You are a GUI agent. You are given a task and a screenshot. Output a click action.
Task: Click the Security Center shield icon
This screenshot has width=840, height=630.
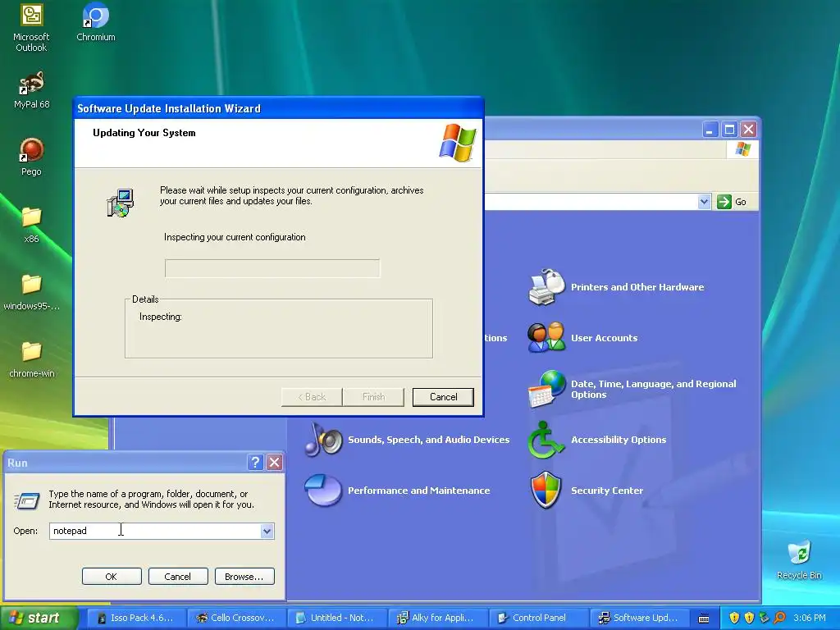[x=546, y=491]
